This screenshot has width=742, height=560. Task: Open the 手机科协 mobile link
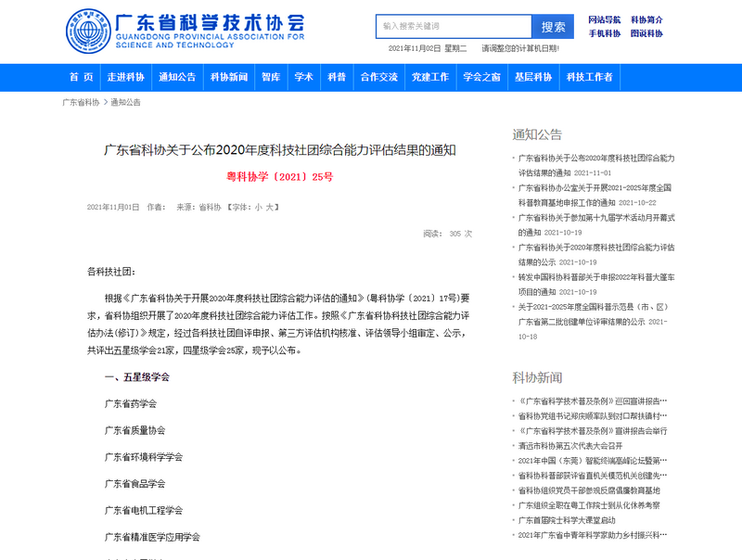[605, 33]
